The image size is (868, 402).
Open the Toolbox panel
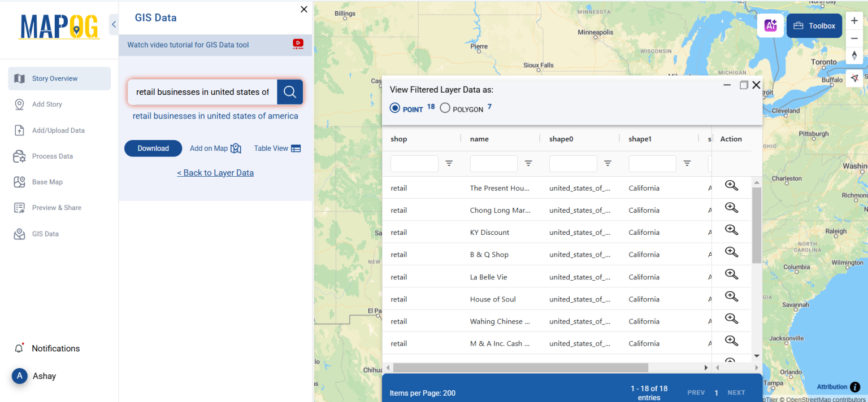(814, 25)
